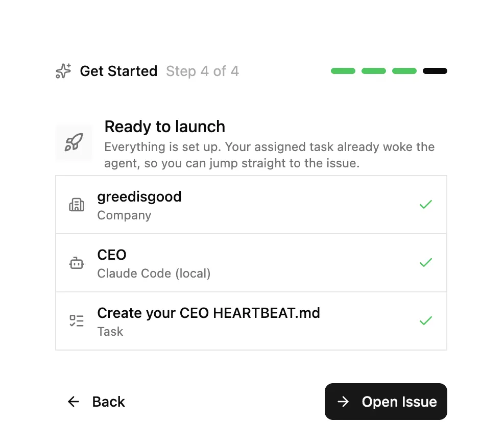
Task: Click the Open Issue button
Action: click(x=386, y=402)
